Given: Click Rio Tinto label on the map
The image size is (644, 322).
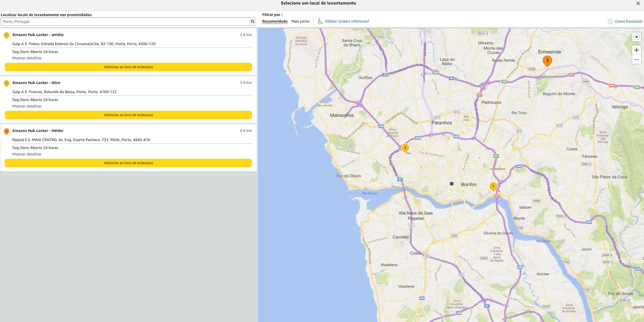Looking at the screenshot, I should coord(519,113).
